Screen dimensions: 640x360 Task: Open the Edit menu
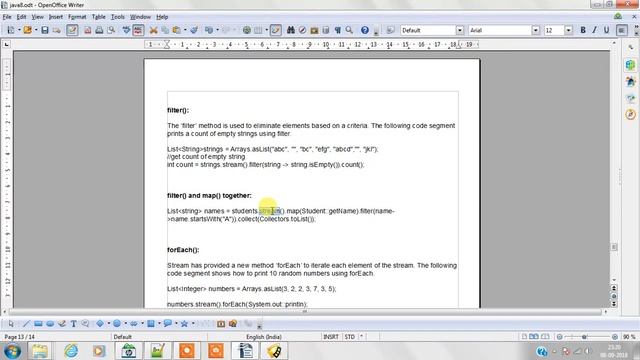click(x=21, y=17)
